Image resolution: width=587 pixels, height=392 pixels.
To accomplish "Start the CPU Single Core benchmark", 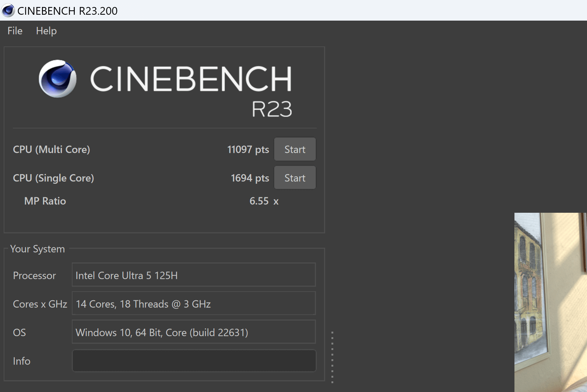I will (295, 178).
